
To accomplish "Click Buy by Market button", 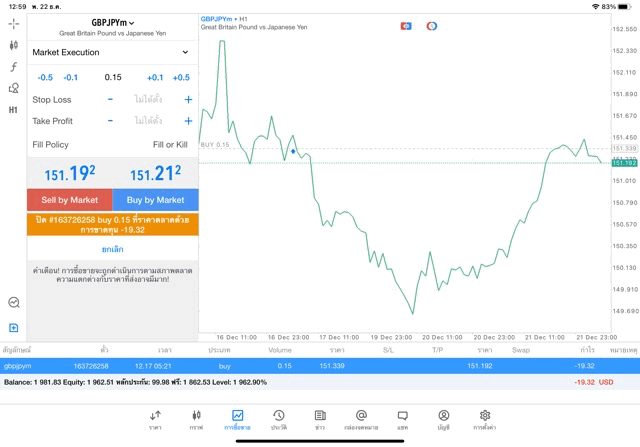I will pos(156,200).
